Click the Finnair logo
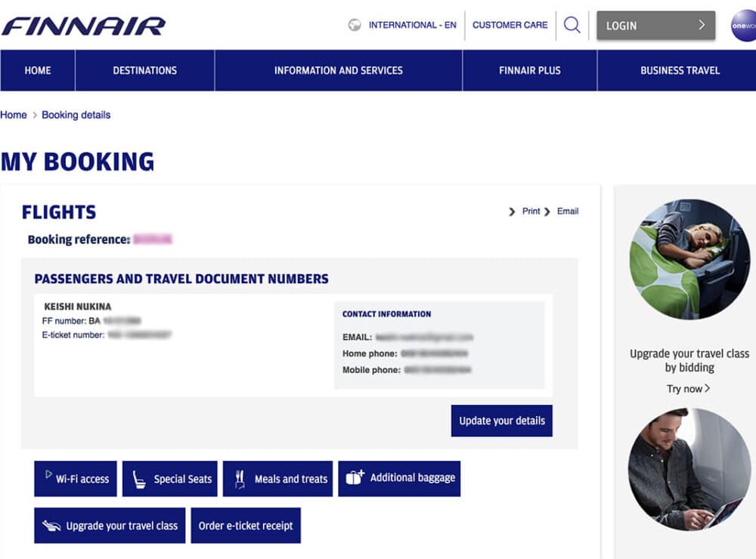This screenshot has height=559, width=756. tap(83, 26)
